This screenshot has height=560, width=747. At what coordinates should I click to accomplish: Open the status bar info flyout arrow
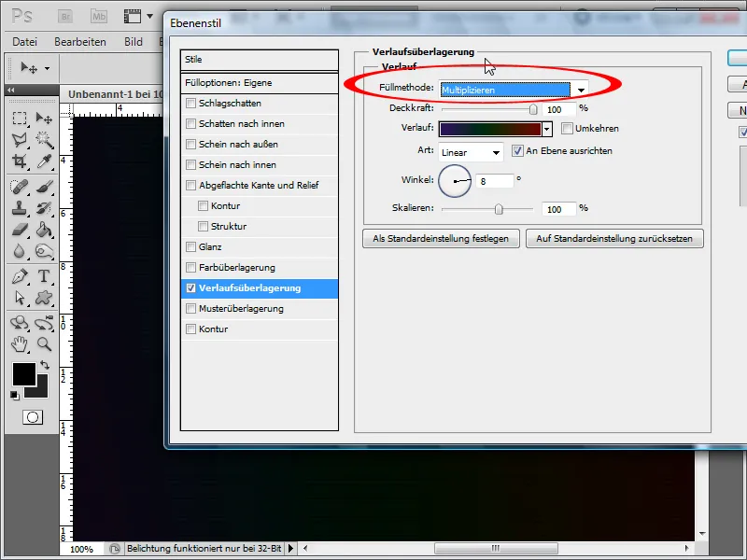pyautogui.click(x=291, y=548)
